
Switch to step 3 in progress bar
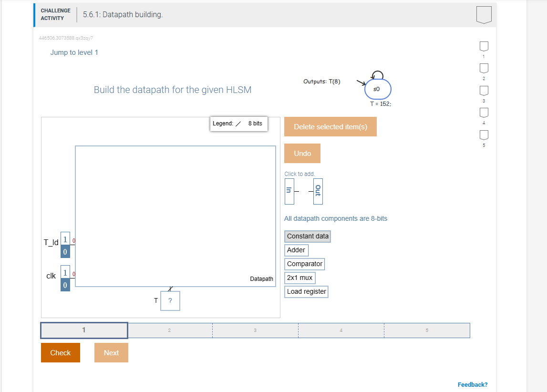[x=255, y=330]
